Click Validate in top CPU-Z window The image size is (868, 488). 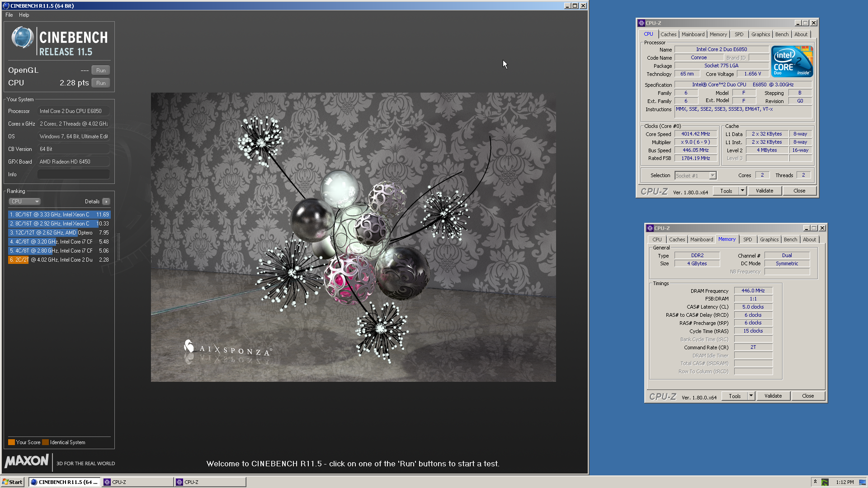[764, 191]
